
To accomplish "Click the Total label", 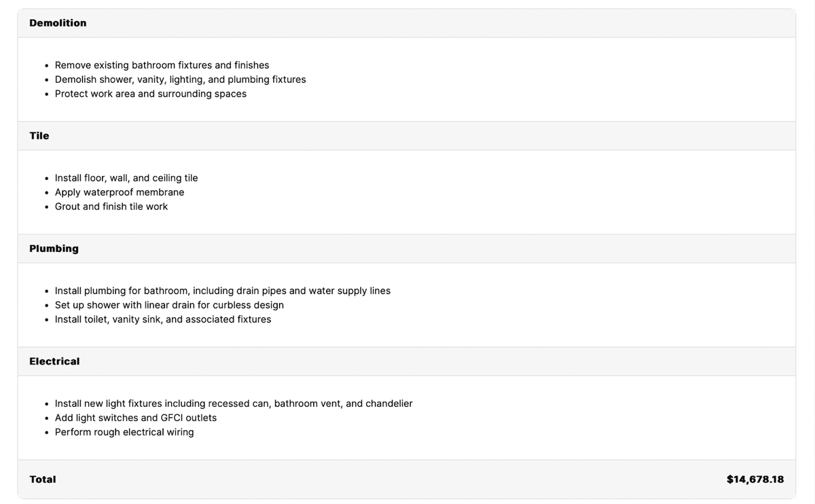I will (x=43, y=480).
